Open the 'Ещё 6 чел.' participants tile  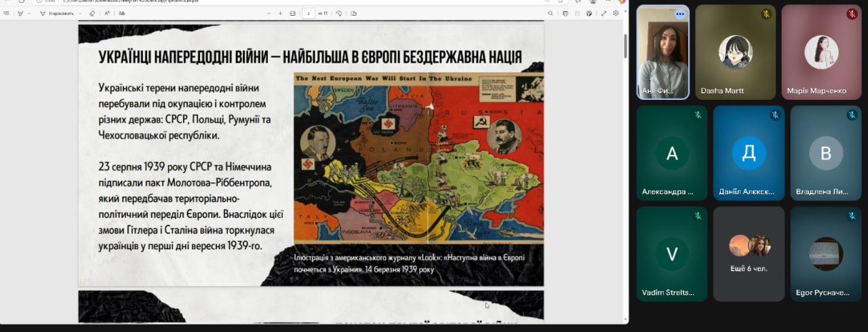(x=749, y=254)
